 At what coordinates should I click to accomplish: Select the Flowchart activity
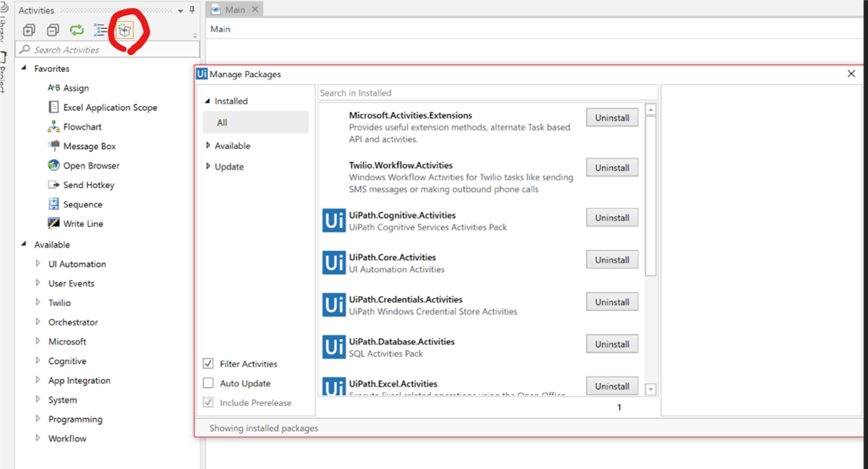[x=82, y=127]
